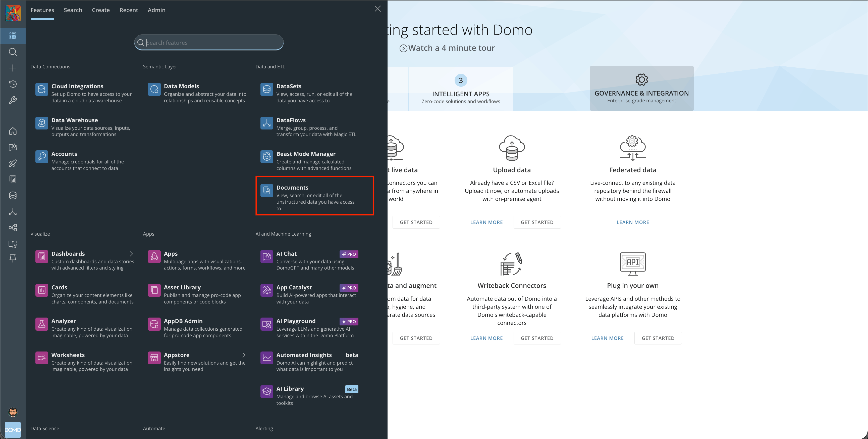Open the Worksheets feature icon
This screenshot has width=868, height=439.
(x=42, y=358)
